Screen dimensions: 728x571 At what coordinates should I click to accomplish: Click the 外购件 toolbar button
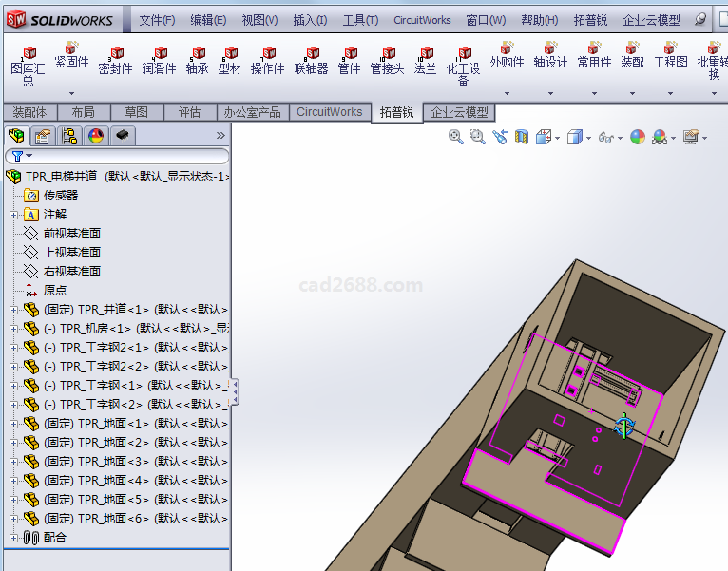click(507, 61)
